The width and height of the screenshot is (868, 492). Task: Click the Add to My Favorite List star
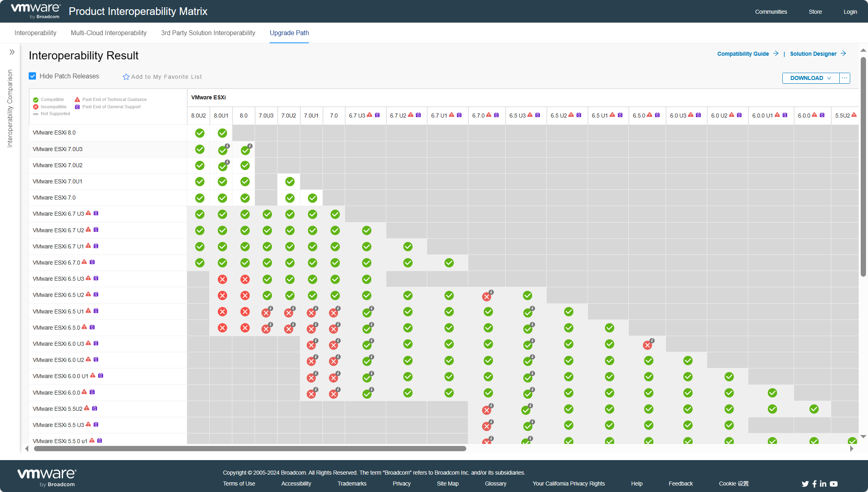pyautogui.click(x=126, y=77)
